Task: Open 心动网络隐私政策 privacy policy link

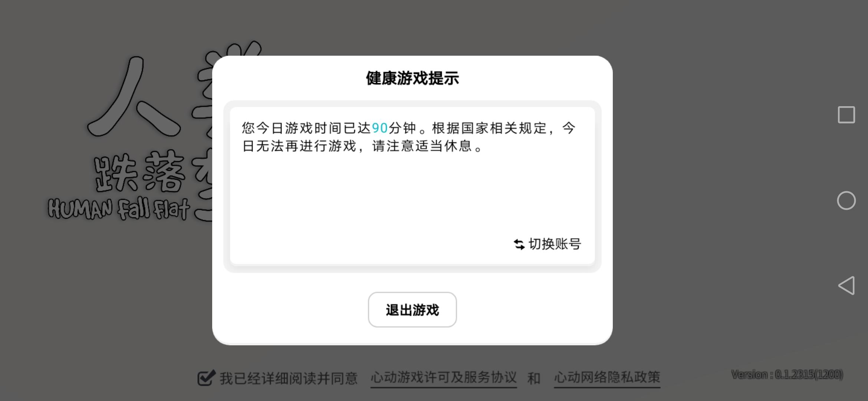Action: 607,378
